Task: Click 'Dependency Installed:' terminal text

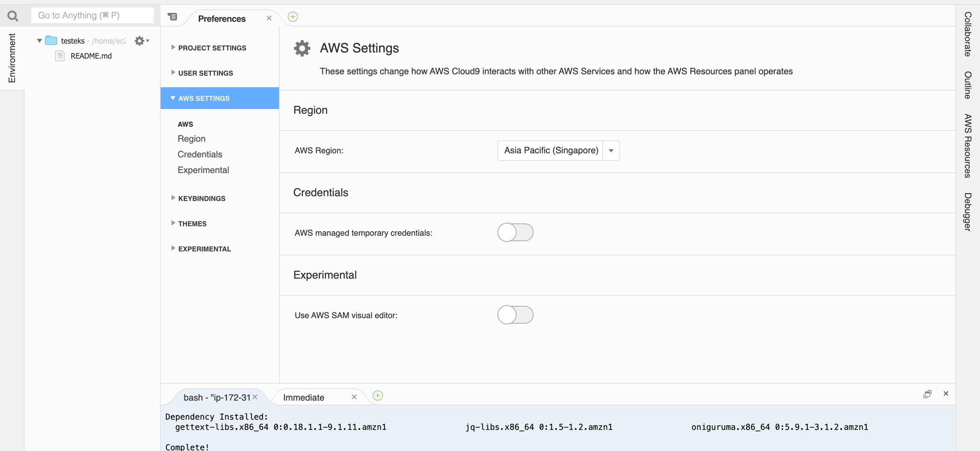Action: (216, 417)
